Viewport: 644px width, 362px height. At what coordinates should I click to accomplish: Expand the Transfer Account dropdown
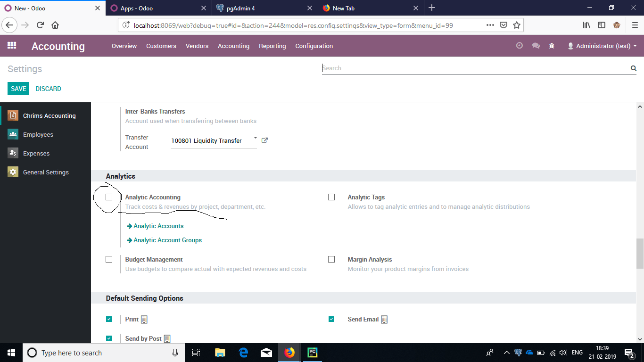pyautogui.click(x=256, y=139)
